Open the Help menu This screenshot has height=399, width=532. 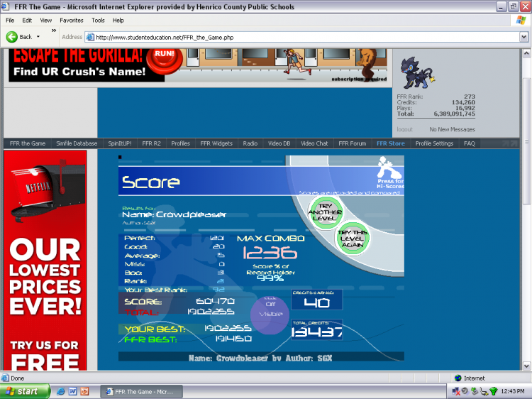tap(118, 21)
